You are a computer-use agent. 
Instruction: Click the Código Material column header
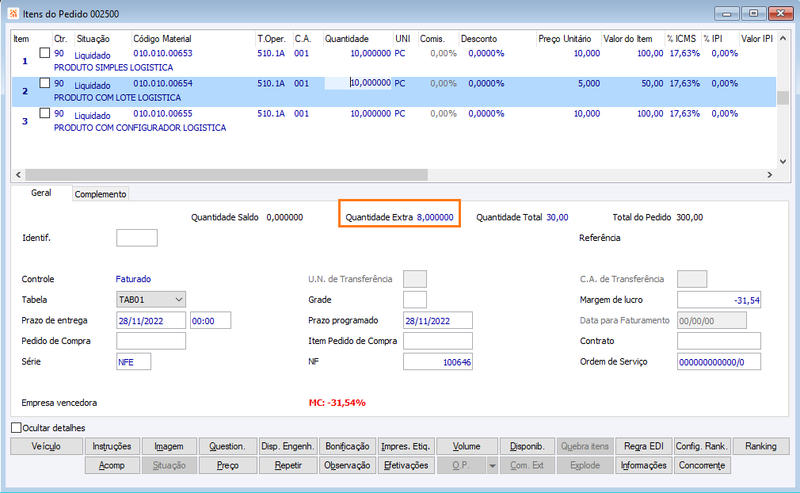pyautogui.click(x=162, y=39)
